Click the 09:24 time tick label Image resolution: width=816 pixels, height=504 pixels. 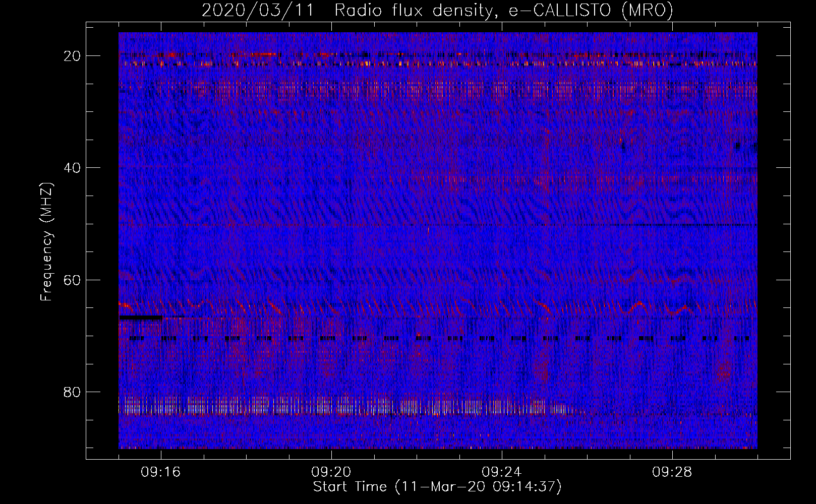coord(502,472)
